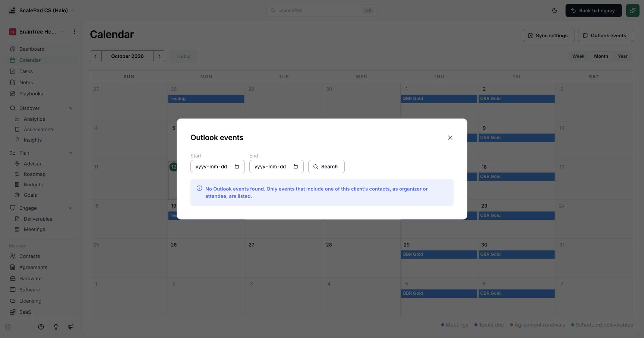
Task: Switch to Week view
Action: tap(578, 56)
